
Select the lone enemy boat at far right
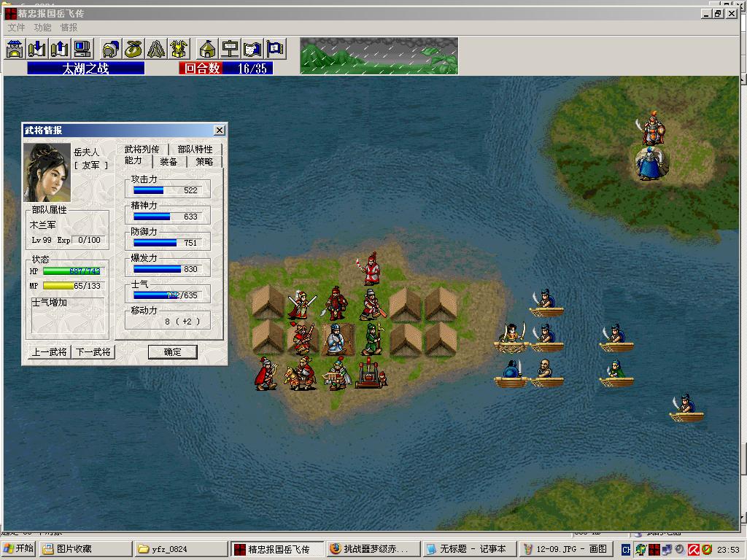pyautogui.click(x=686, y=408)
